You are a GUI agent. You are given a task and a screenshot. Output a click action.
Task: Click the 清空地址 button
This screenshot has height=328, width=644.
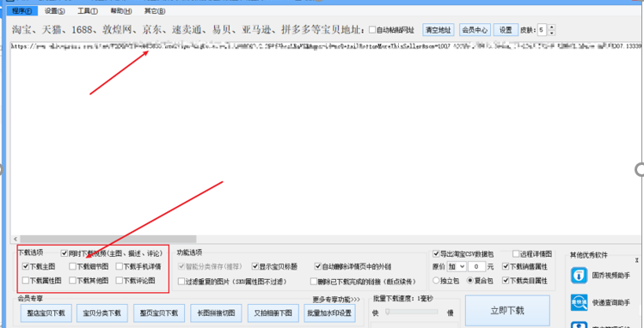pyautogui.click(x=439, y=30)
